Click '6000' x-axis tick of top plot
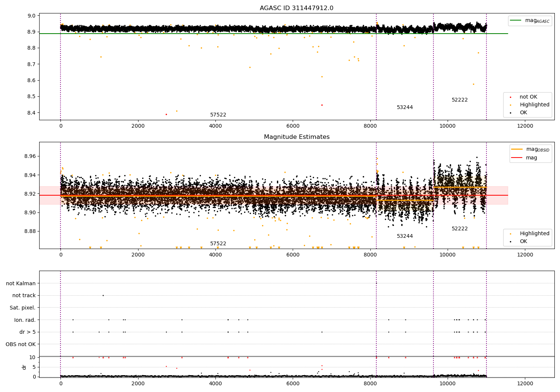This screenshot has height=392, width=560. pos(293,126)
